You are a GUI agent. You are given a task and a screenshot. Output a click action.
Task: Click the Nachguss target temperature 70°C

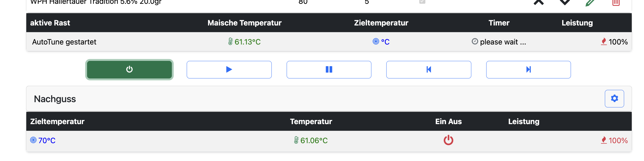[43, 141]
